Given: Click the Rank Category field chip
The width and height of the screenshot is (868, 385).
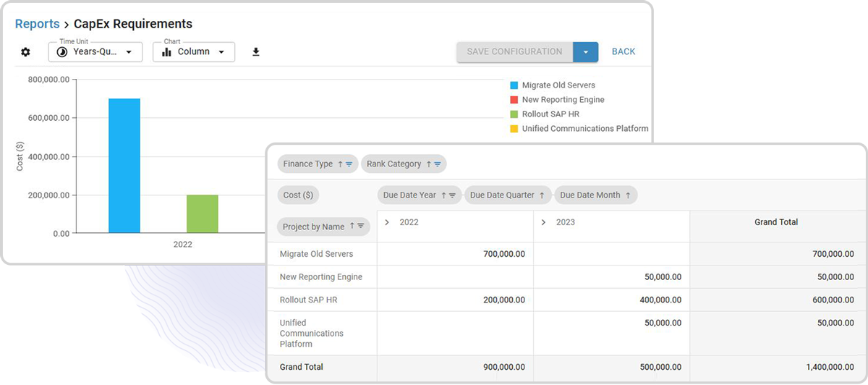Looking at the screenshot, I should 404,164.
